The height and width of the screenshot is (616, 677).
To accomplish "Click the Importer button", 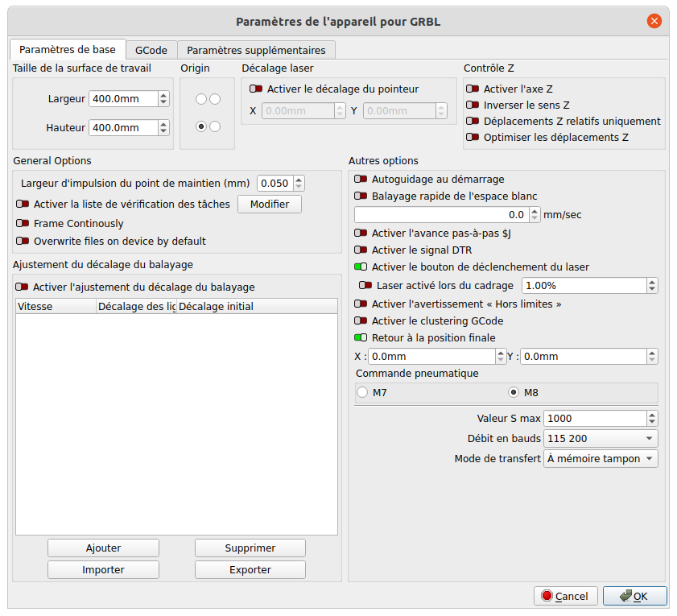I will point(103,570).
